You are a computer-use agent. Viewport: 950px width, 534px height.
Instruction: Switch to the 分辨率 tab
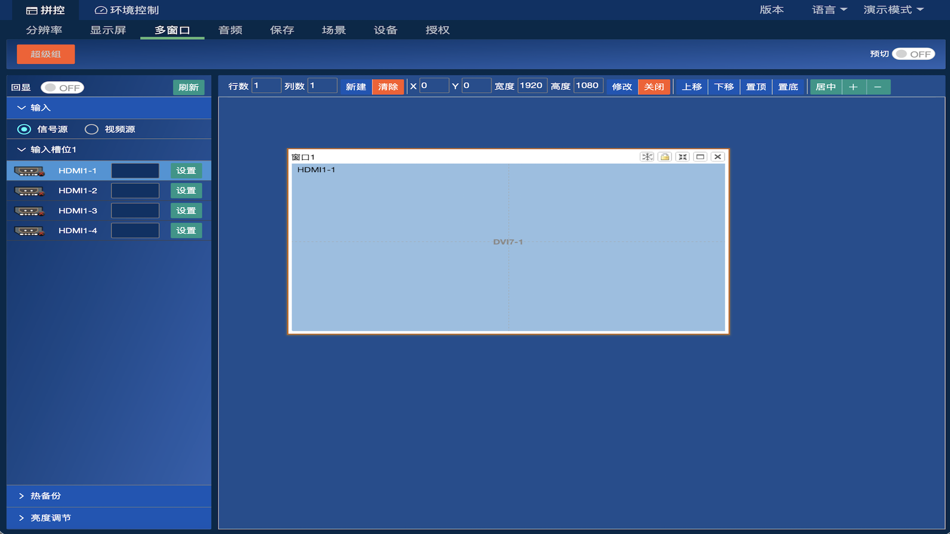pos(44,30)
